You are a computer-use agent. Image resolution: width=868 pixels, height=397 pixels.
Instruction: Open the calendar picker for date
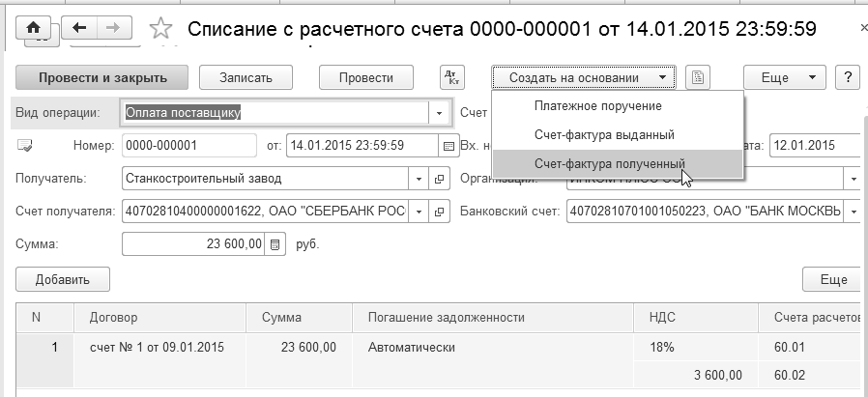pos(448,146)
